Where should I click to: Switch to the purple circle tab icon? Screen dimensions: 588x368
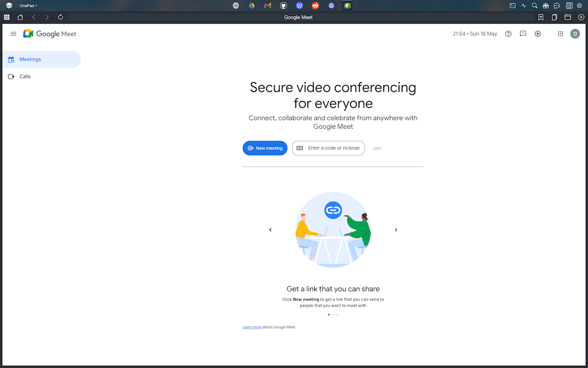point(331,6)
